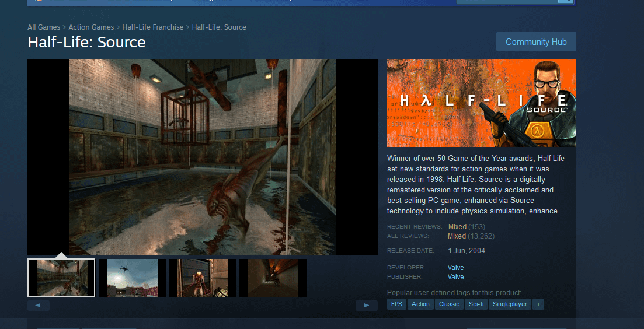Image resolution: width=644 pixels, height=329 pixels.
Task: Open the Community Hub
Action: 535,42
